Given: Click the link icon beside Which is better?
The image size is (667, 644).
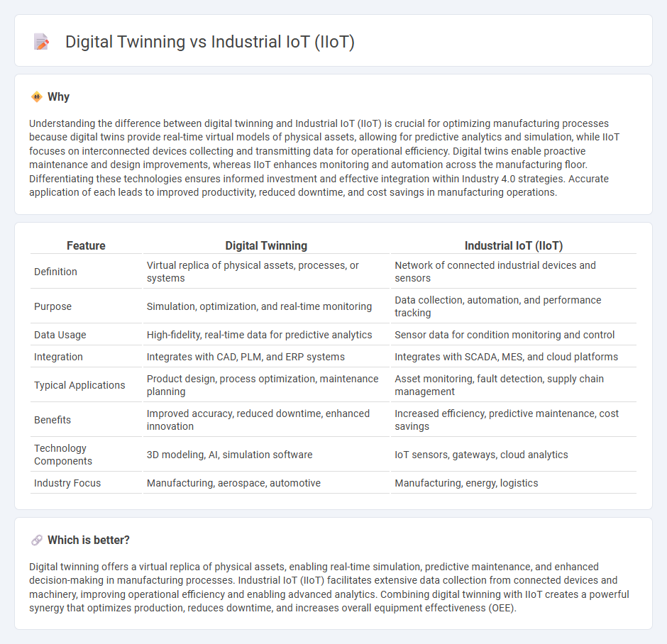Looking at the screenshot, I should (x=37, y=540).
